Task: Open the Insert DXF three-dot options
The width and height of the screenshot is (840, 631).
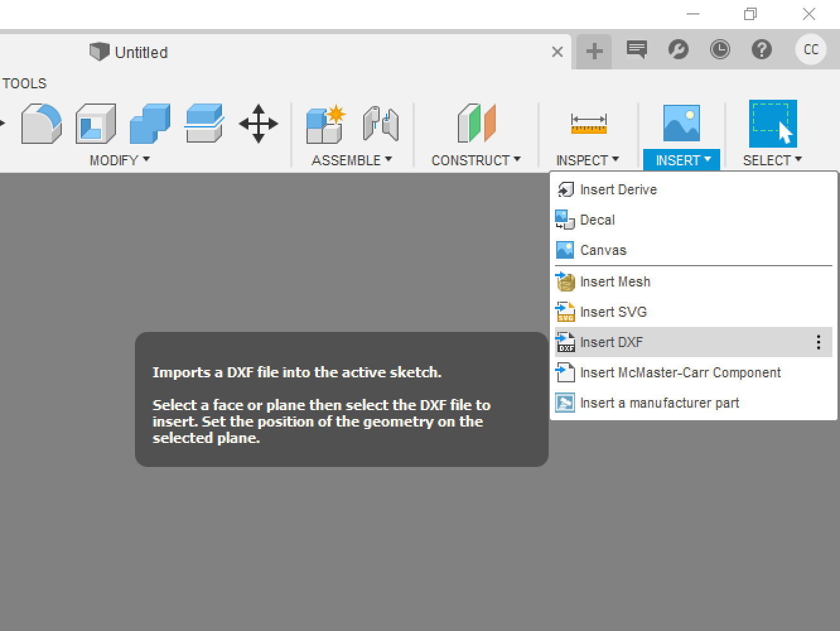Action: click(x=819, y=342)
